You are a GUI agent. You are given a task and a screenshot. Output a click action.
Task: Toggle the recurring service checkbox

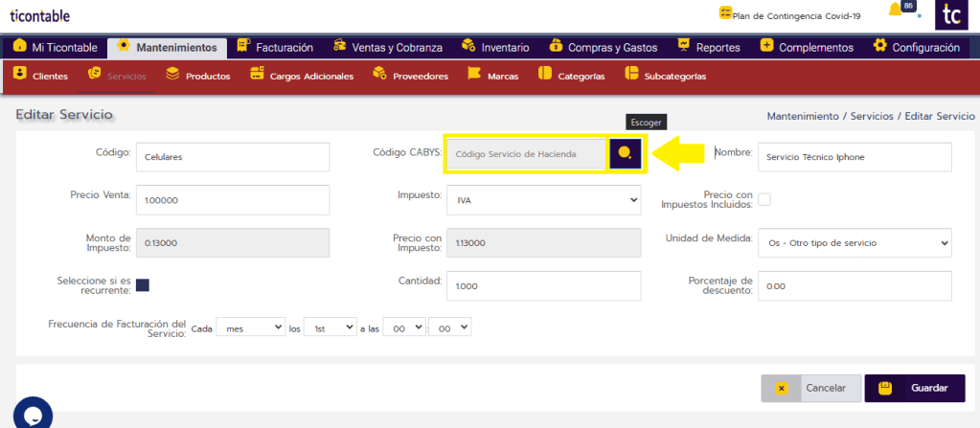coord(143,284)
